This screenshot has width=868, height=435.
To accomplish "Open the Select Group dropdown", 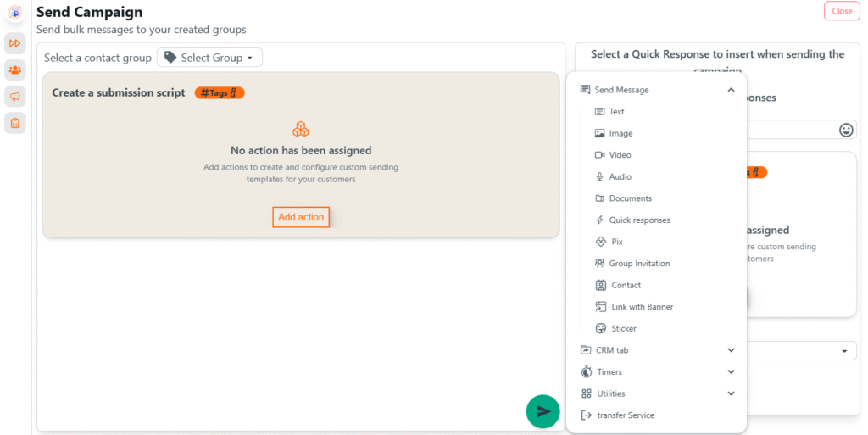I will pyautogui.click(x=209, y=58).
